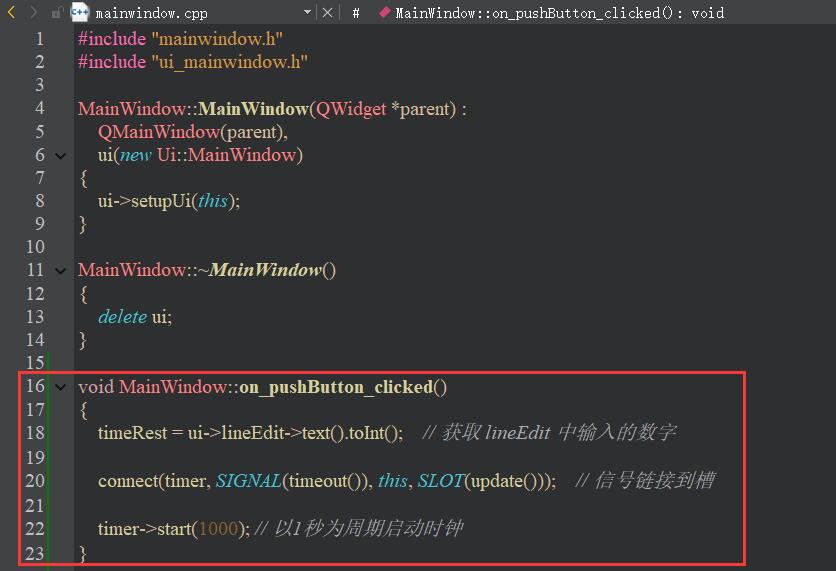Click the SIGNAL macro on line 20
The height and width of the screenshot is (571, 836).
pyautogui.click(x=248, y=481)
